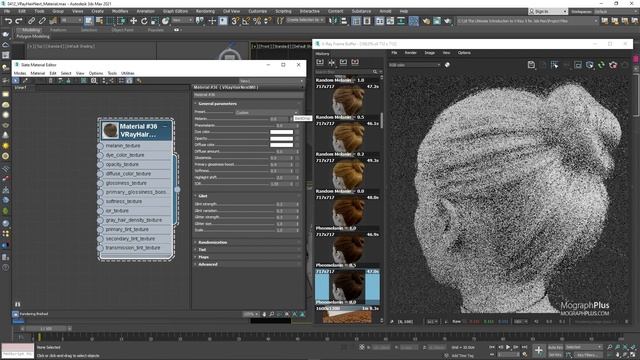Select the Link tool in main toolbar
Screen dimensions: 640x360
31,21
